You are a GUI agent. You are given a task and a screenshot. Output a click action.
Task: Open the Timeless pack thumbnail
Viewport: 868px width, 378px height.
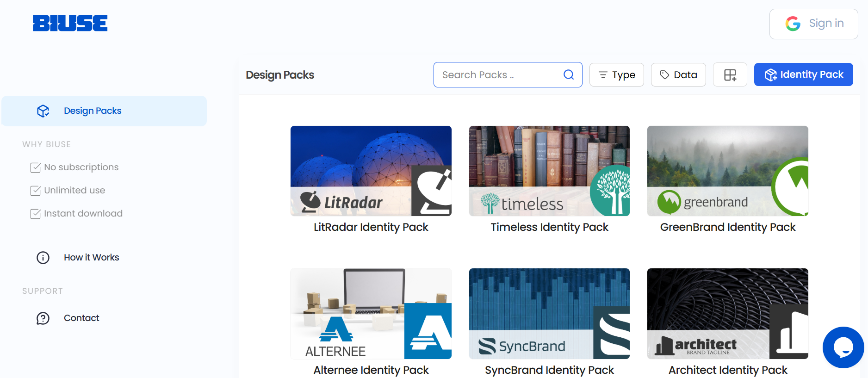click(549, 171)
